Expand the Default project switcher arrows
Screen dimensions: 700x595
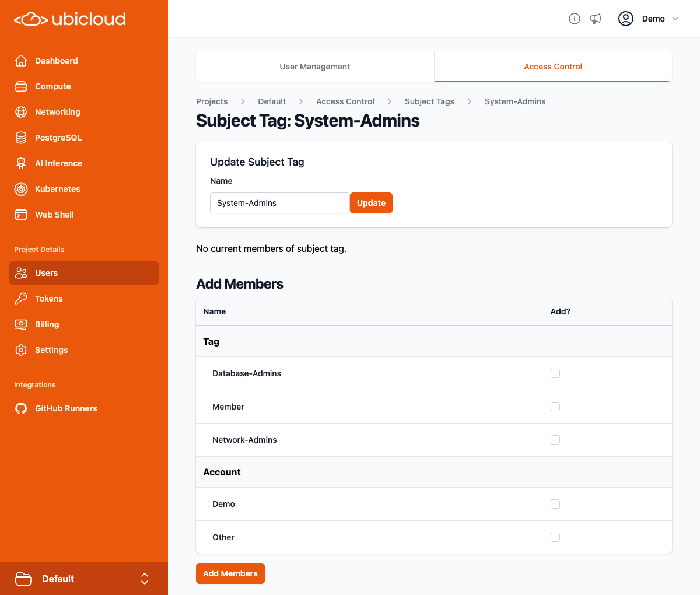tap(145, 579)
